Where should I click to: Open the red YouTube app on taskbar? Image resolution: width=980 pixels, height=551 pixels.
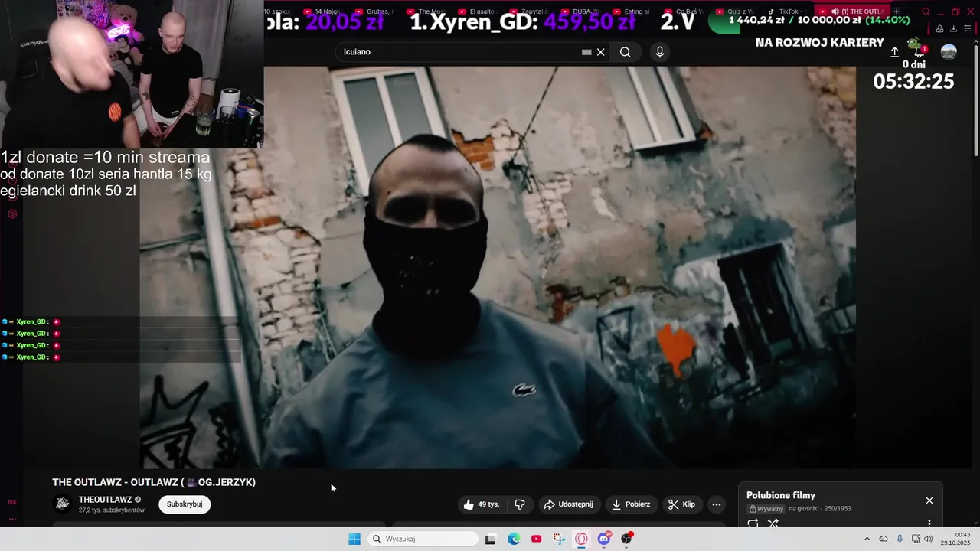(x=536, y=539)
